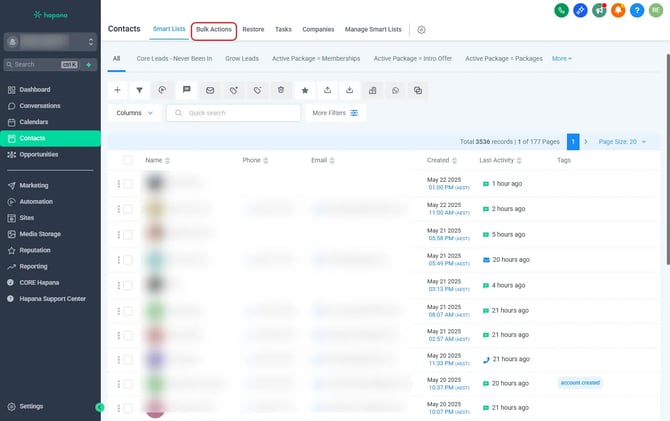Toggle the select-all checkbox in table header
Image resolution: width=670 pixels, height=421 pixels.
(x=127, y=160)
